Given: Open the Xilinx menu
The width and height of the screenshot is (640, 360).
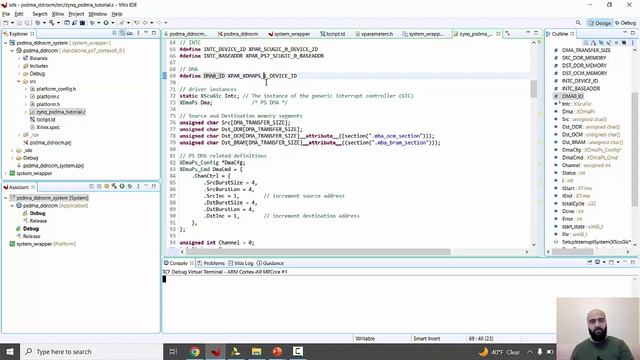Looking at the screenshot, I should pos(58,14).
